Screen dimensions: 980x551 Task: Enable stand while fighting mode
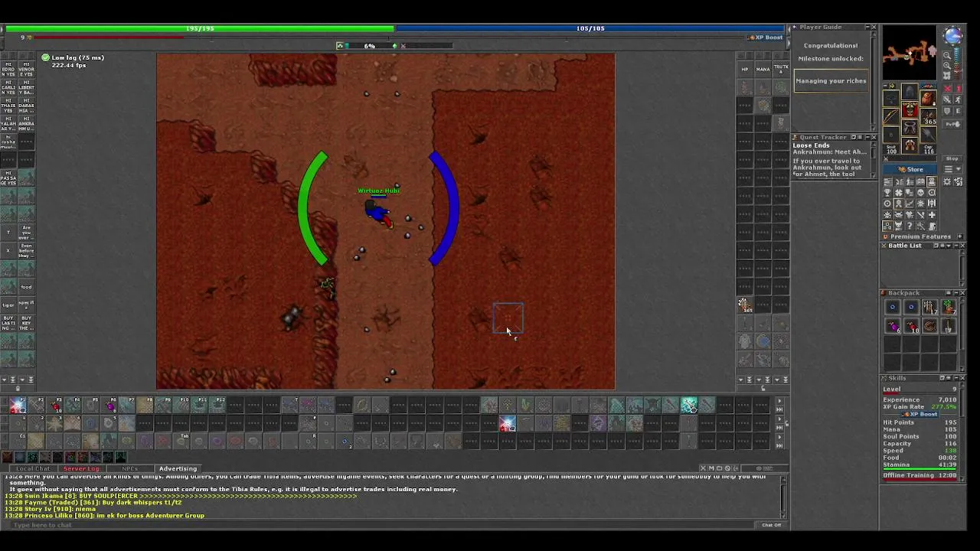(959, 89)
